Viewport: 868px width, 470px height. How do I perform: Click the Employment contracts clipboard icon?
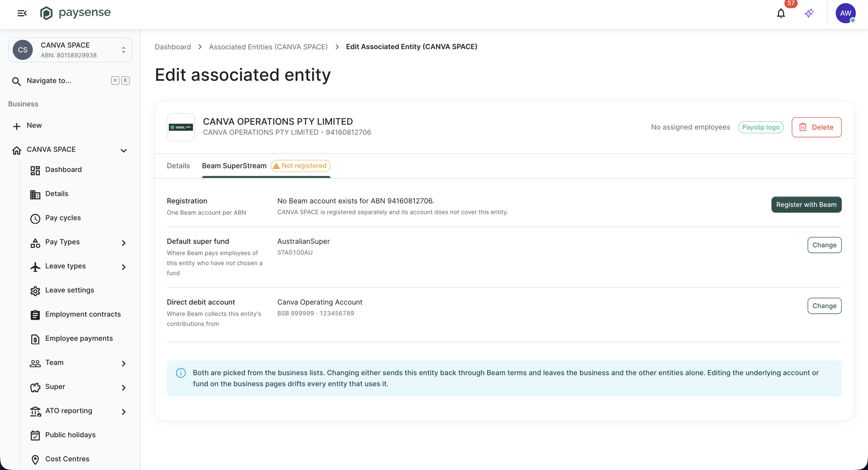pos(35,315)
